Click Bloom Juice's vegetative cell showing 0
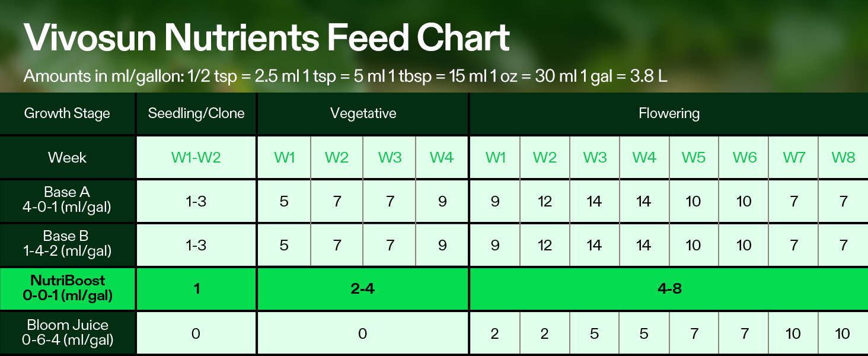This screenshot has width=868, height=356. [363, 333]
